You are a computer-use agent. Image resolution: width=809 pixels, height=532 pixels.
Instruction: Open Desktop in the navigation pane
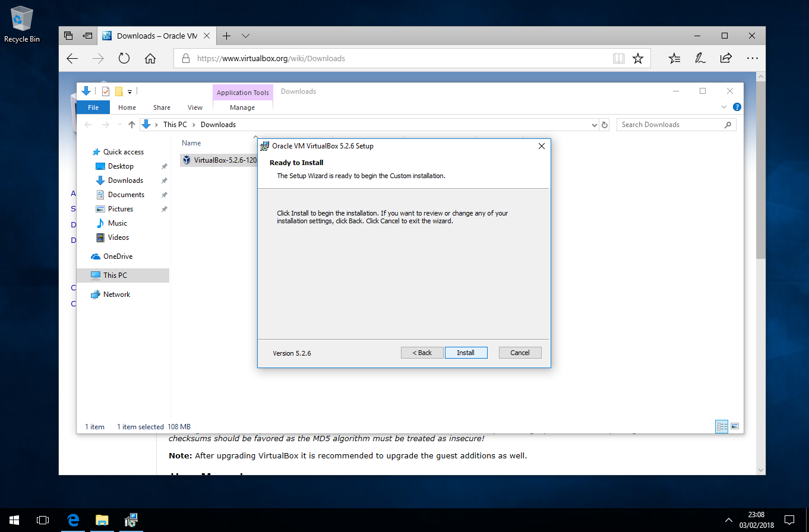pyautogui.click(x=121, y=166)
